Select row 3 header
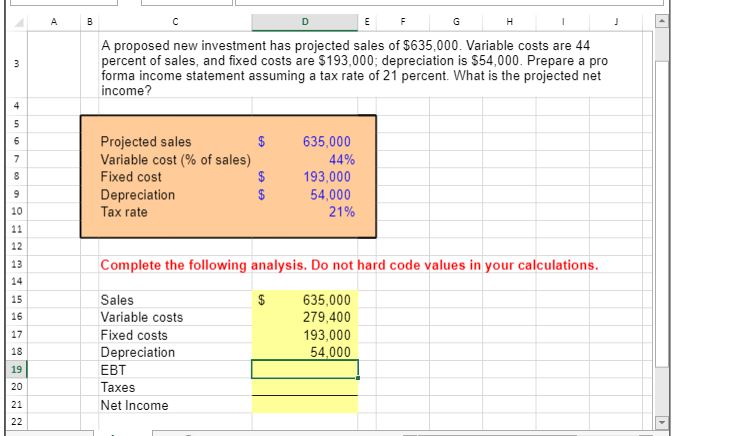Screen dimensions: 753x436 click(17, 64)
